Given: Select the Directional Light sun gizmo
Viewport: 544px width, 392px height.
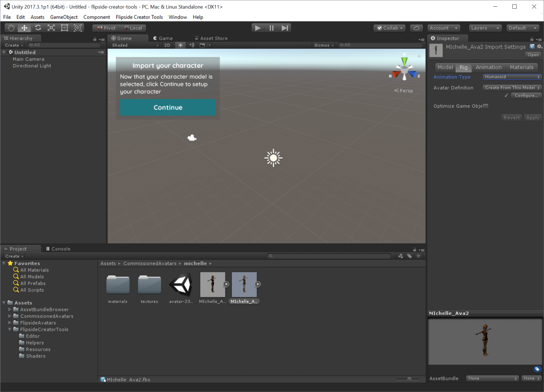Looking at the screenshot, I should pyautogui.click(x=273, y=158).
